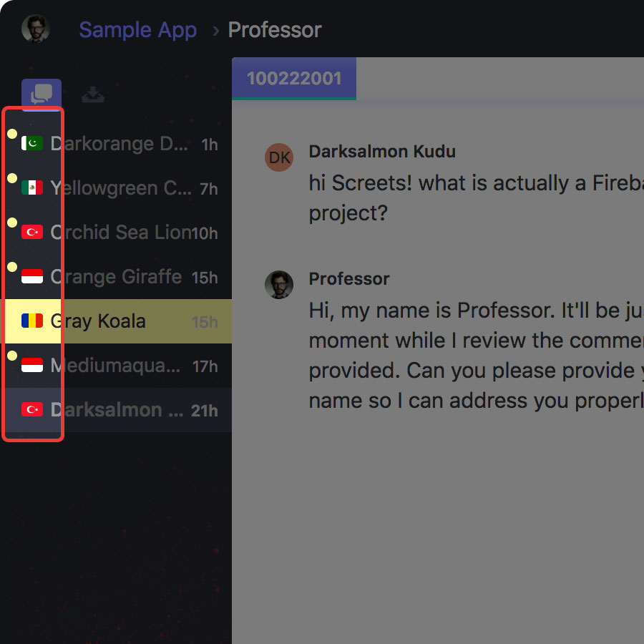Image resolution: width=644 pixels, height=644 pixels.
Task: Click the Professor avatar in the header
Action: click(x=35, y=29)
